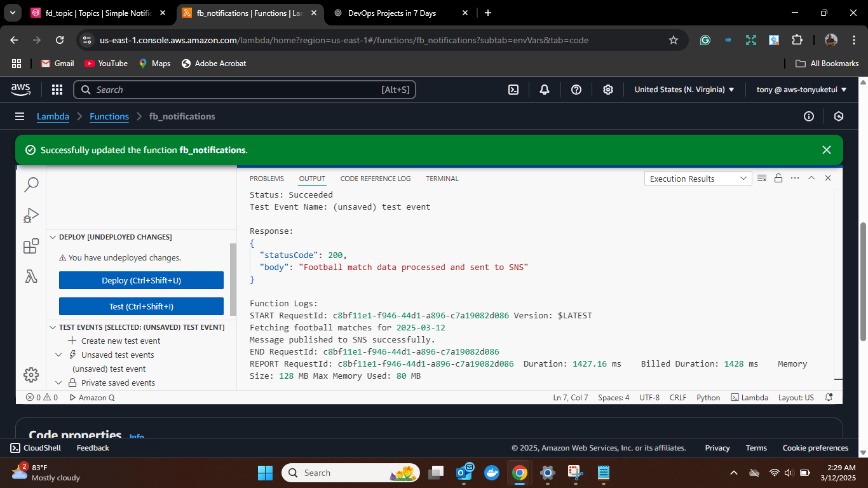Open the Lambda icon in editor sidebar
Image resolution: width=868 pixels, height=488 pixels.
[31, 276]
